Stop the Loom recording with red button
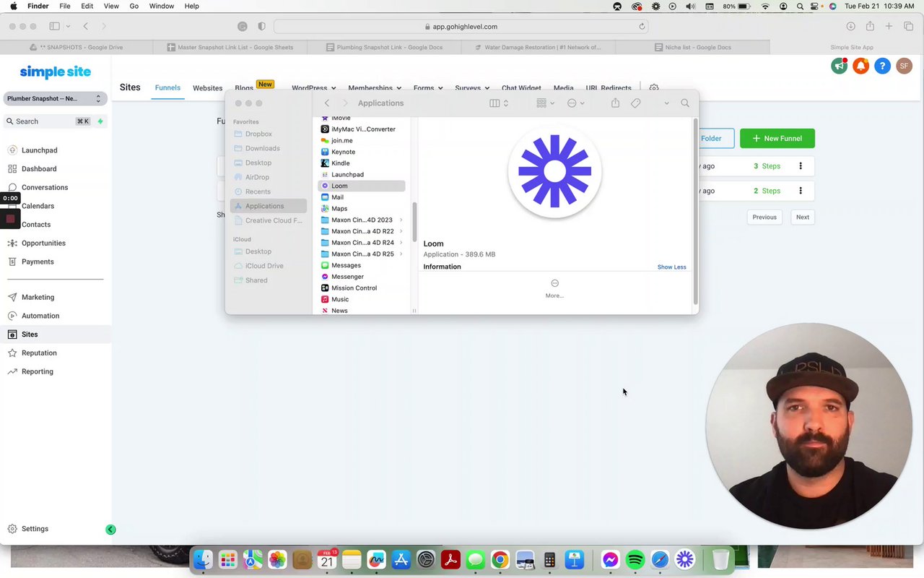 (10, 218)
